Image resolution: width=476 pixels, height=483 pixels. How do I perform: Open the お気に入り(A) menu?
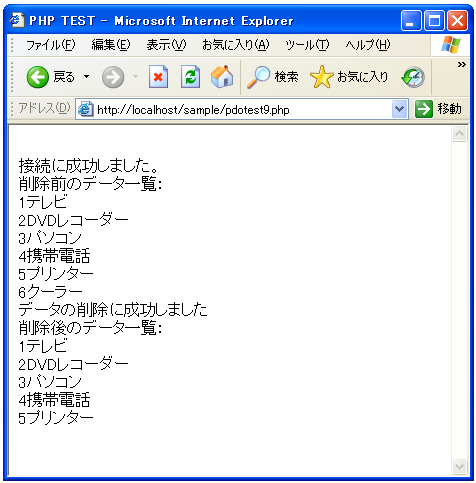click(235, 45)
